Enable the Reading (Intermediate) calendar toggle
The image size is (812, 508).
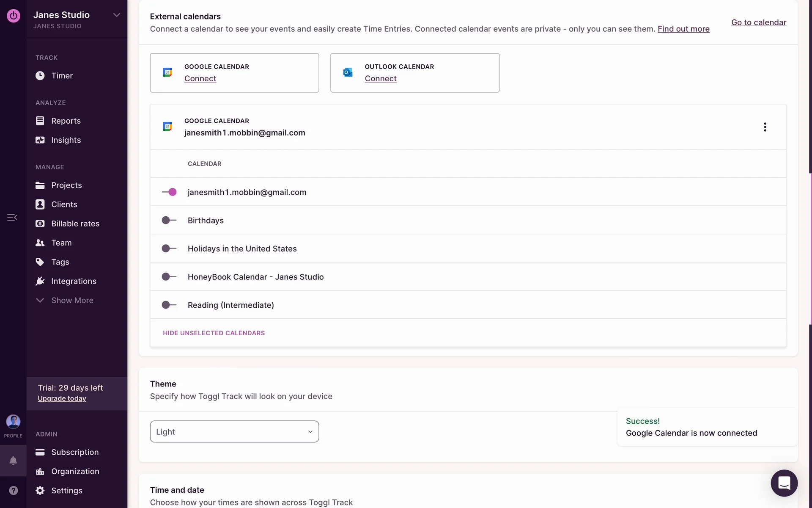pyautogui.click(x=169, y=305)
